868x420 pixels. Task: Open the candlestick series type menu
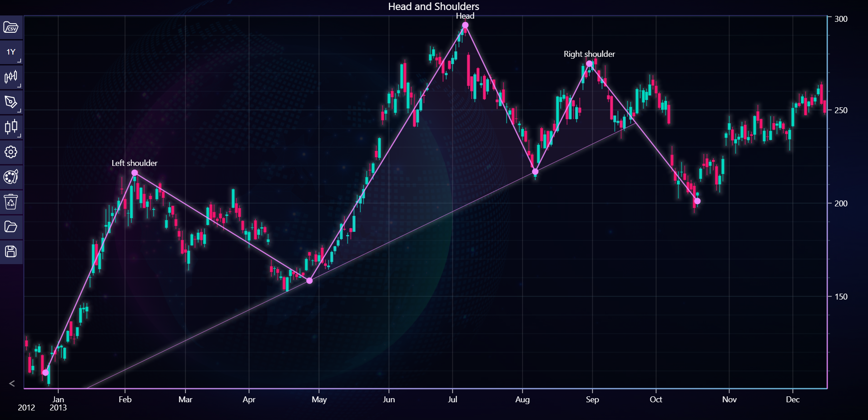point(11,77)
